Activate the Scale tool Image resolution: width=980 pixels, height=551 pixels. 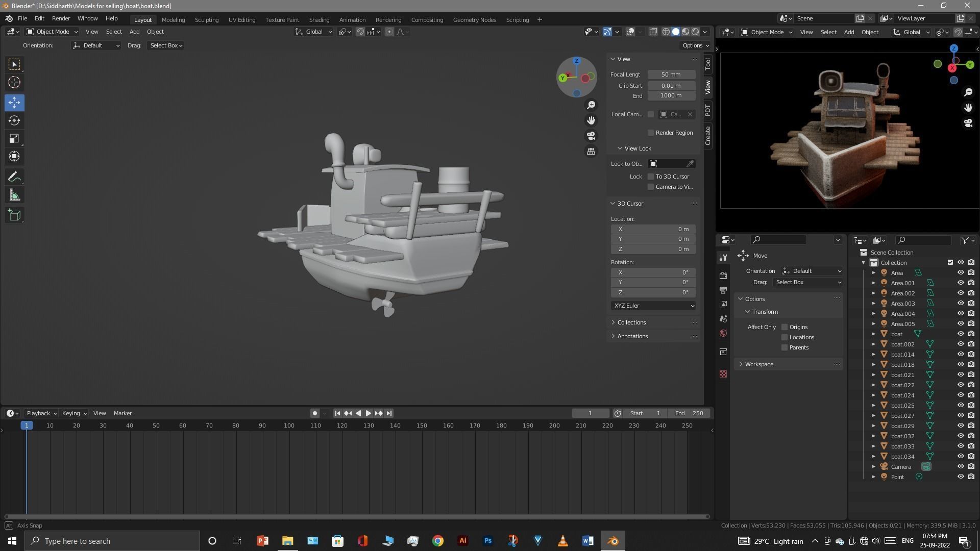click(14, 138)
